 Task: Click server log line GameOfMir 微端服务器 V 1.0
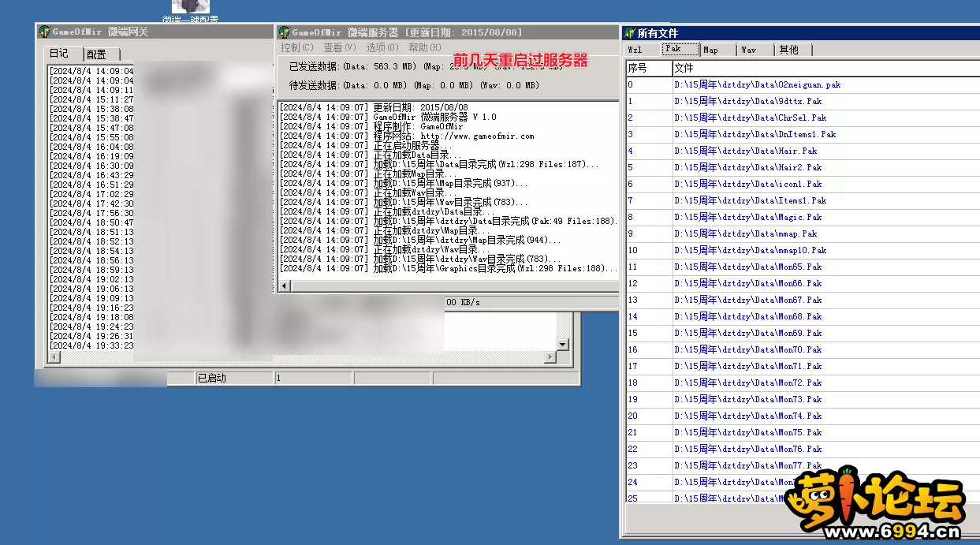click(389, 117)
